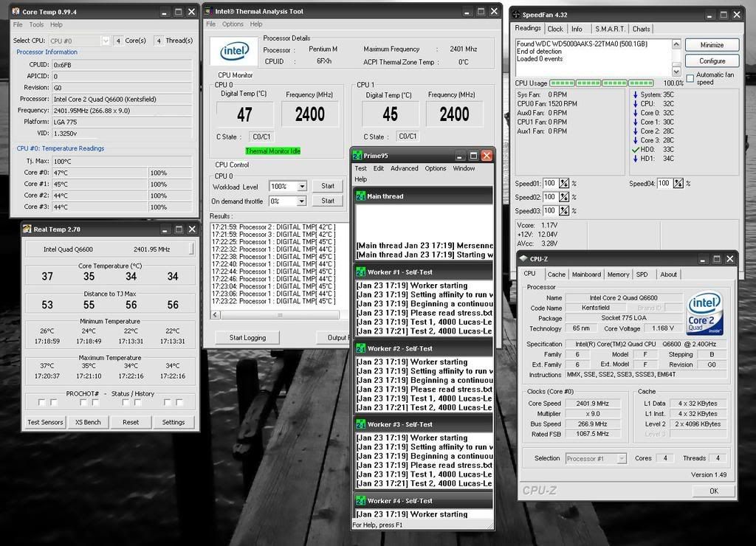Click the Speed01 value field
The height and width of the screenshot is (546, 756).
tap(549, 184)
